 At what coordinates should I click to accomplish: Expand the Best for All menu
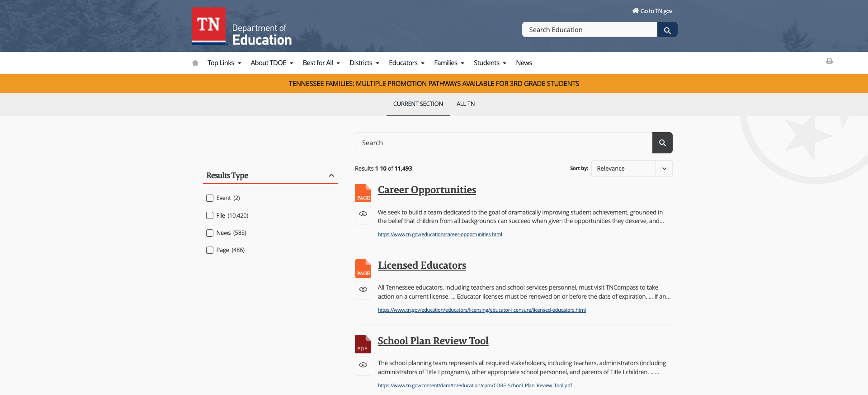click(321, 63)
